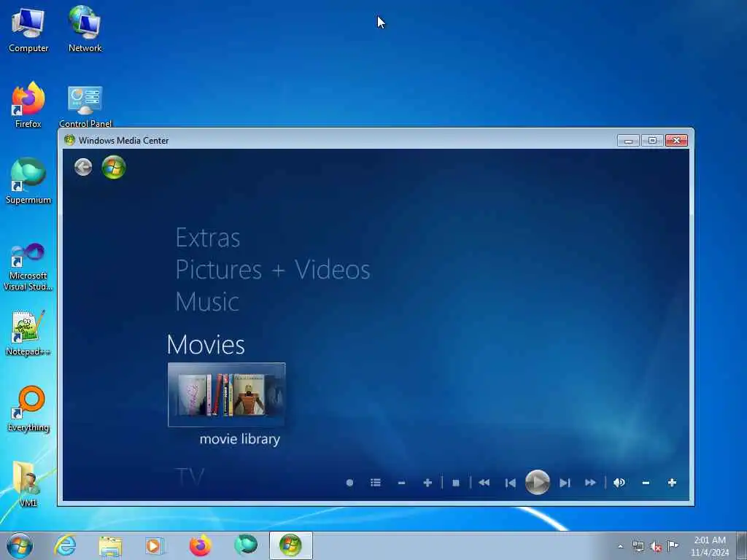Viewport: 747px width, 560px height.
Task: Open the Network desktop icon
Action: pos(85,28)
